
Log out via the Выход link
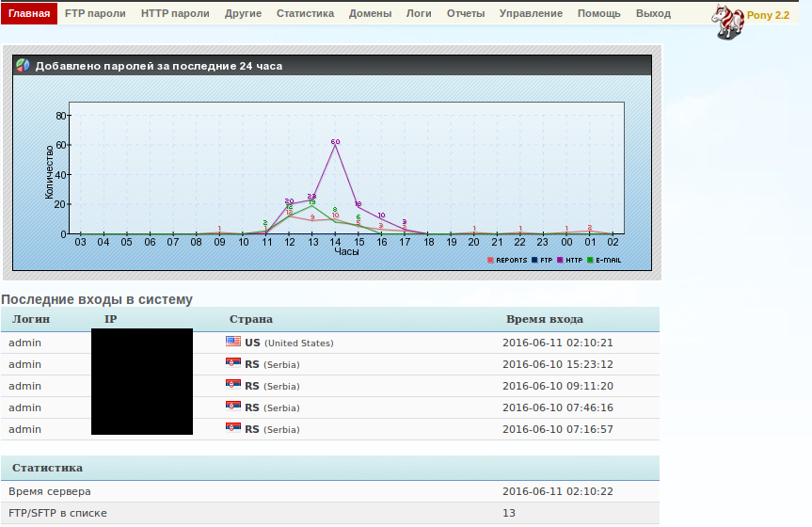(x=653, y=13)
